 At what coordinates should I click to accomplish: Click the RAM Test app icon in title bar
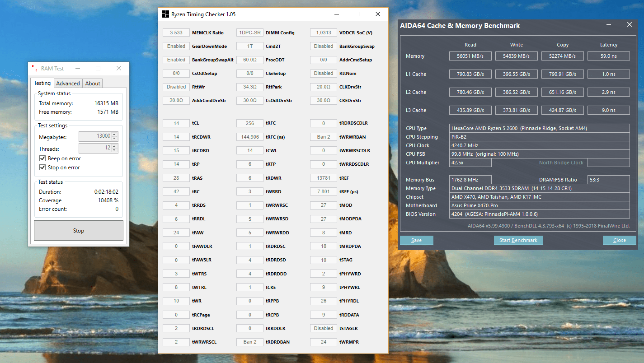(x=34, y=68)
